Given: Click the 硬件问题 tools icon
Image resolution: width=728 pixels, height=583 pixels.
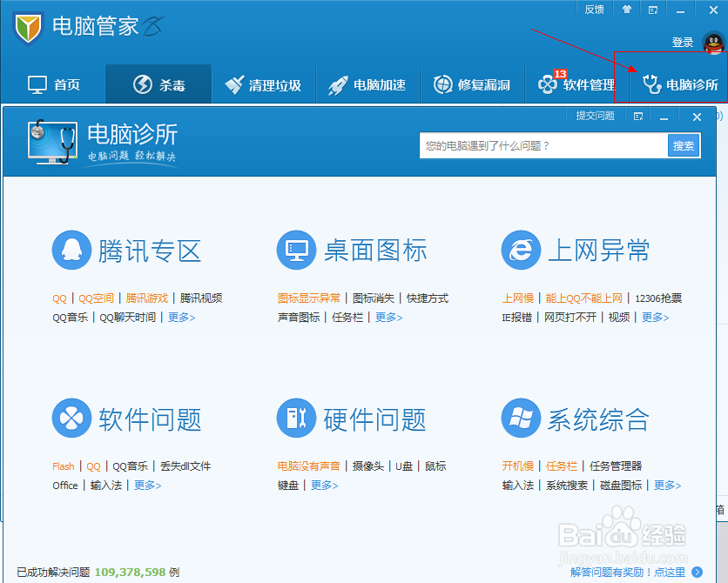Looking at the screenshot, I should point(296,418).
